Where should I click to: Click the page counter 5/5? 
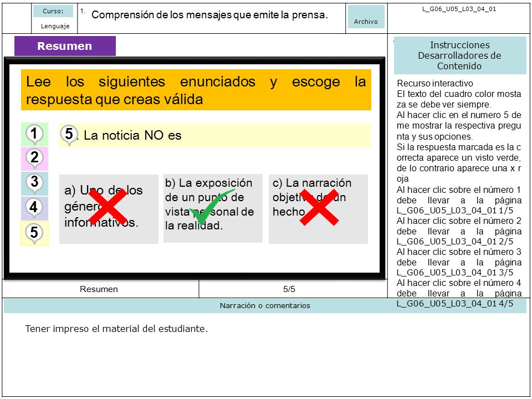point(289,289)
